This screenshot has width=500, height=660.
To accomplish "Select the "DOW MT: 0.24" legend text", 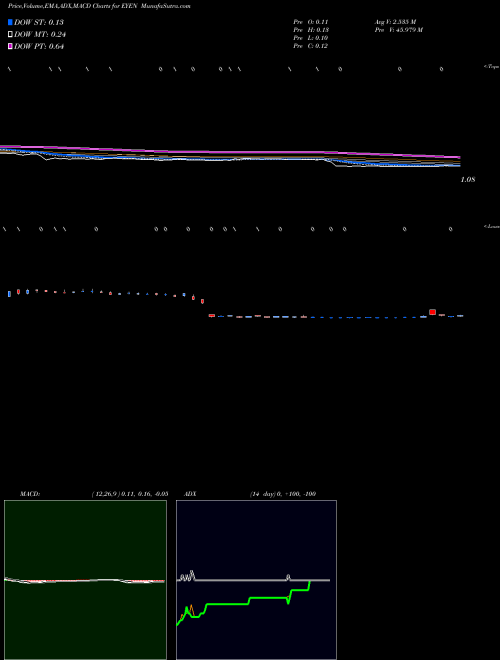I will [40, 35].
